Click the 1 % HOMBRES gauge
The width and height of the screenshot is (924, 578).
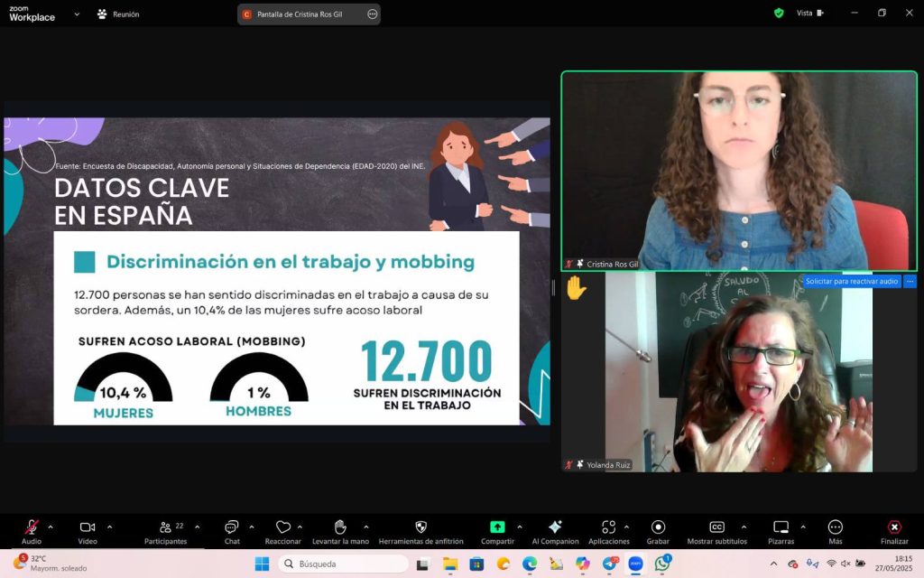tap(259, 385)
